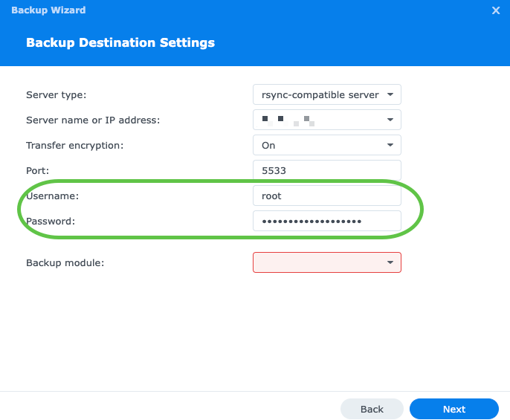The image size is (510, 420).
Task: Expand the Server name or IP address dropdown
Action: 327,120
